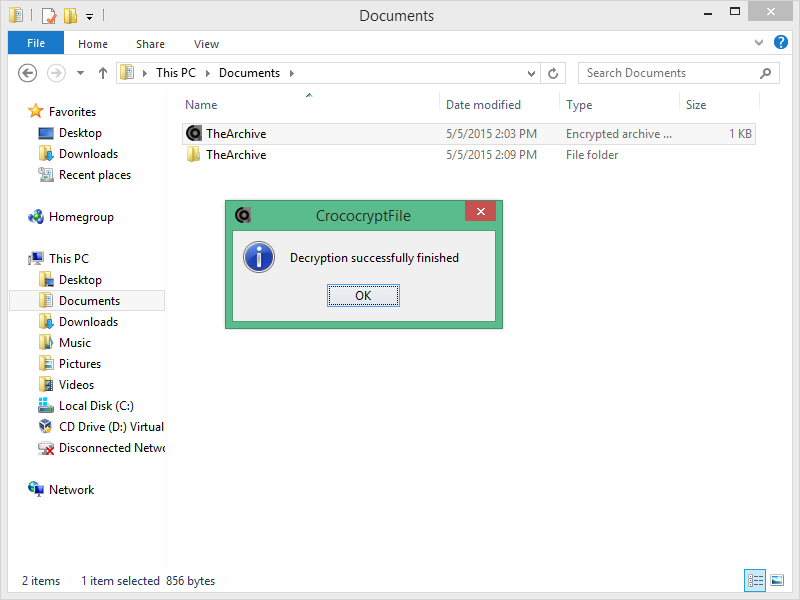Image resolution: width=800 pixels, height=600 pixels.
Task: Open the Home ribbon tab
Action: [x=93, y=44]
